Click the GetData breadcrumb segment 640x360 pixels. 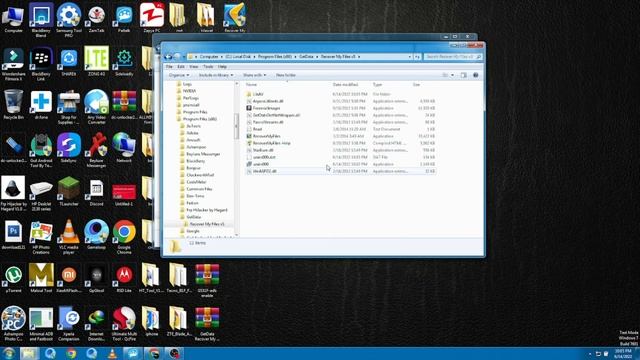307,57
